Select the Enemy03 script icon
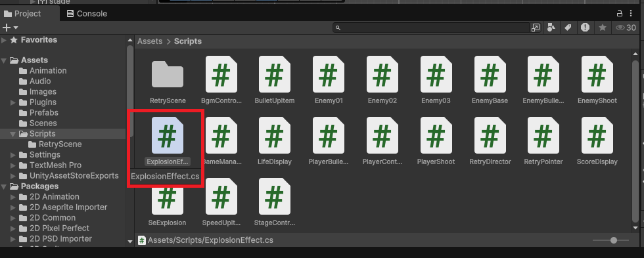644x258 pixels. [x=436, y=74]
